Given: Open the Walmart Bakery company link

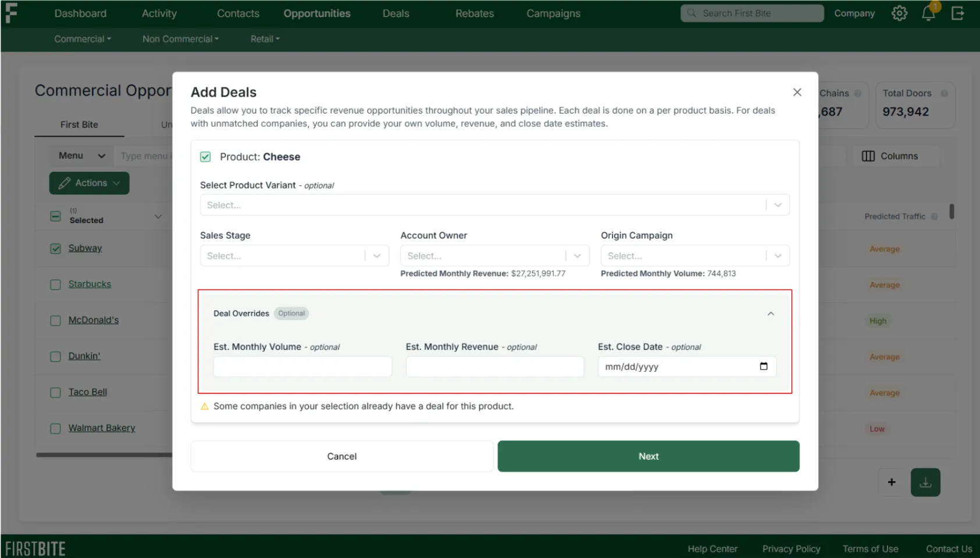Looking at the screenshot, I should [x=102, y=428].
